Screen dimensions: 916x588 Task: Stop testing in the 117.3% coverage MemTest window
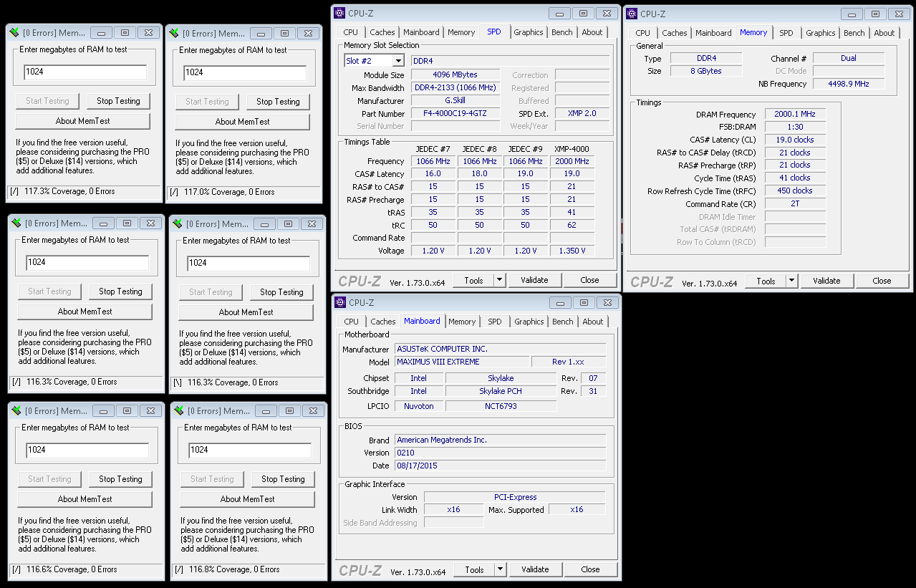tap(119, 101)
